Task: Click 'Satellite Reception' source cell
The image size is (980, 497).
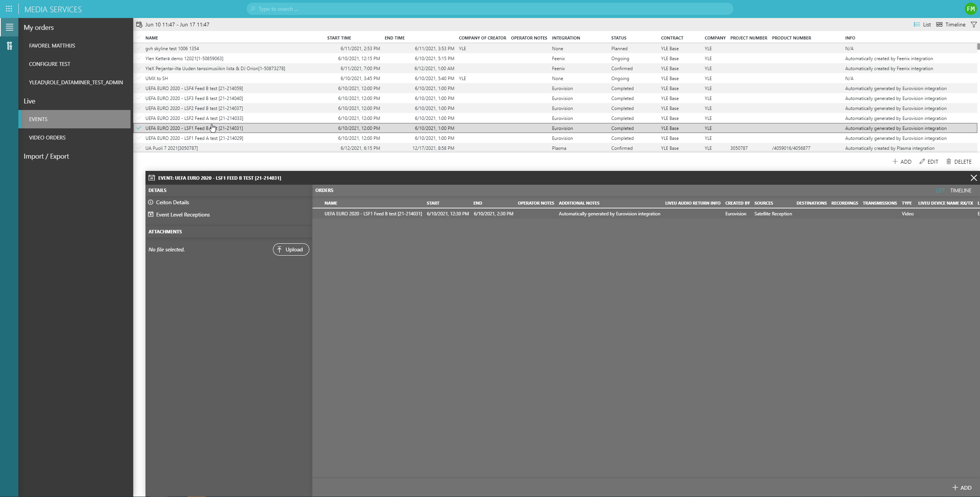Action: coord(773,214)
